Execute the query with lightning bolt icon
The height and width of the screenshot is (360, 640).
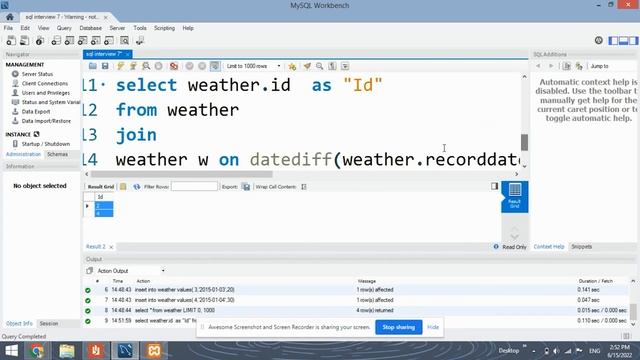click(120, 66)
